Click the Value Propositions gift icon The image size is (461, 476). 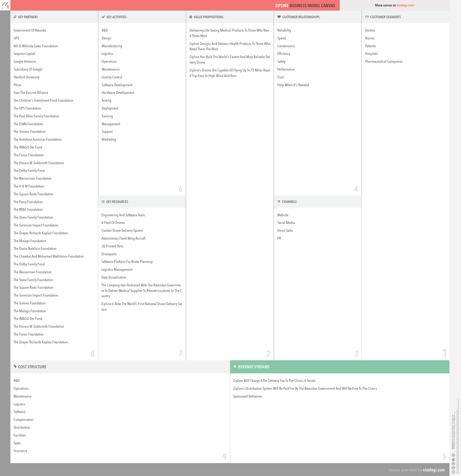[191, 17]
